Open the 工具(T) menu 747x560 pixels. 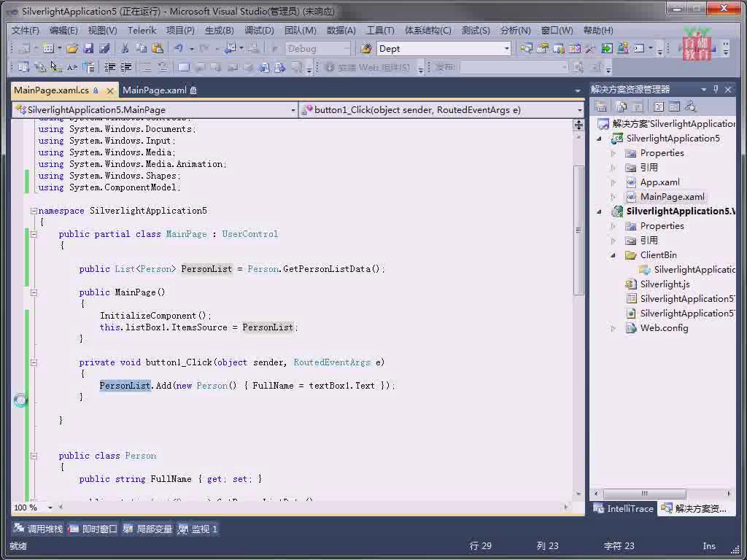[380, 31]
